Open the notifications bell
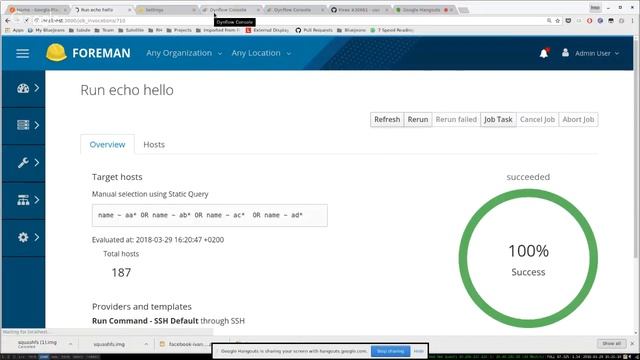 (x=544, y=53)
